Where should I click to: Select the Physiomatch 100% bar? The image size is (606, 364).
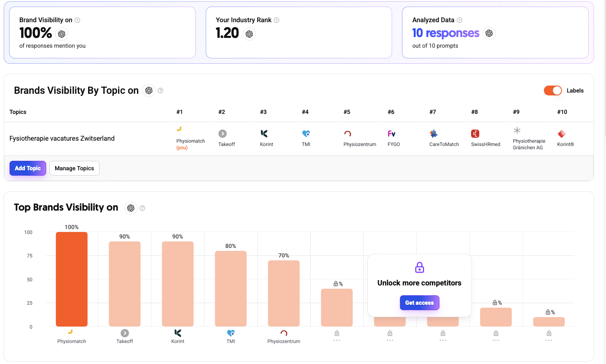coord(72,279)
